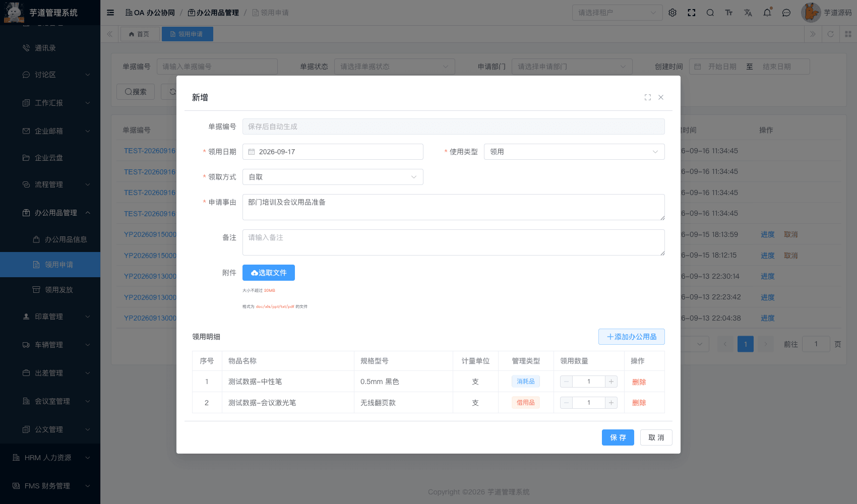857x504 pixels.
Task: Click the 备注 text area
Action: (x=453, y=242)
